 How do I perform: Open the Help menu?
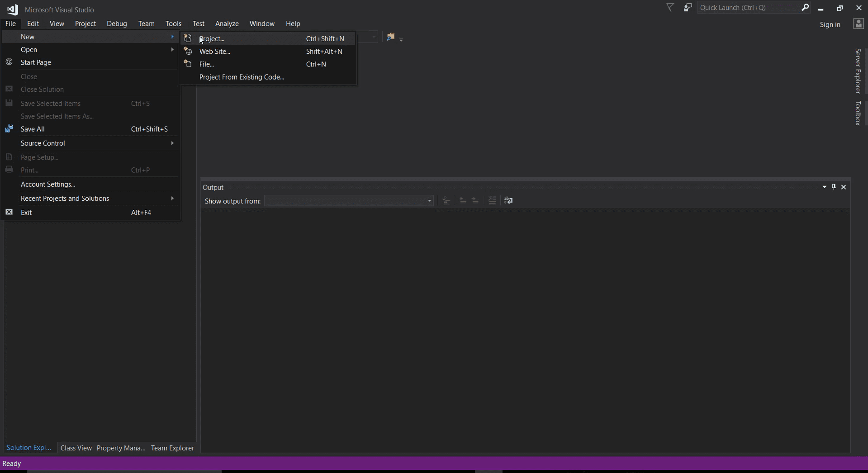pyautogui.click(x=293, y=24)
